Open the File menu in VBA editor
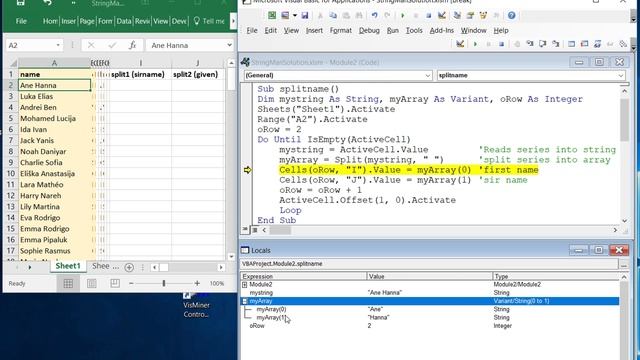 (252, 30)
